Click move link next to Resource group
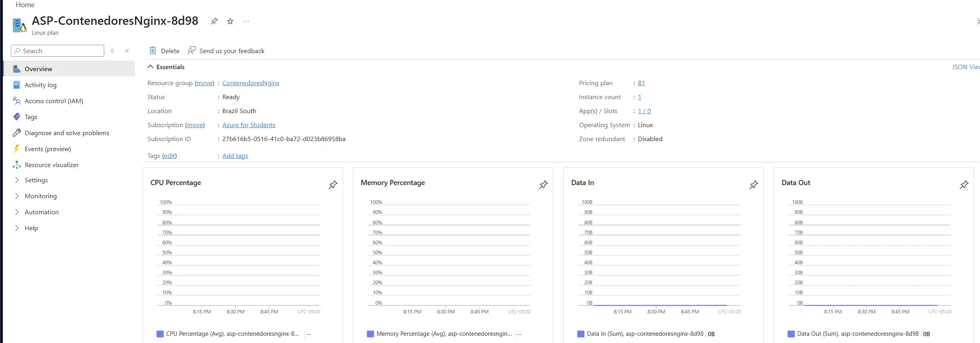Image resolution: width=980 pixels, height=343 pixels. click(204, 83)
